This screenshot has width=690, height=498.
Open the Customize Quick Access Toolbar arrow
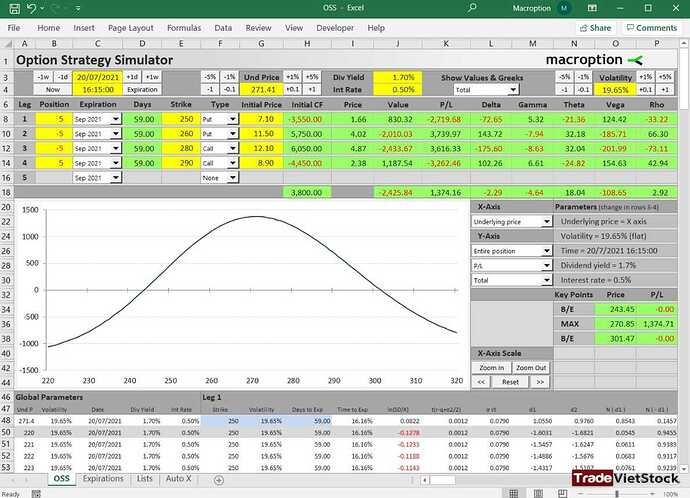click(77, 8)
